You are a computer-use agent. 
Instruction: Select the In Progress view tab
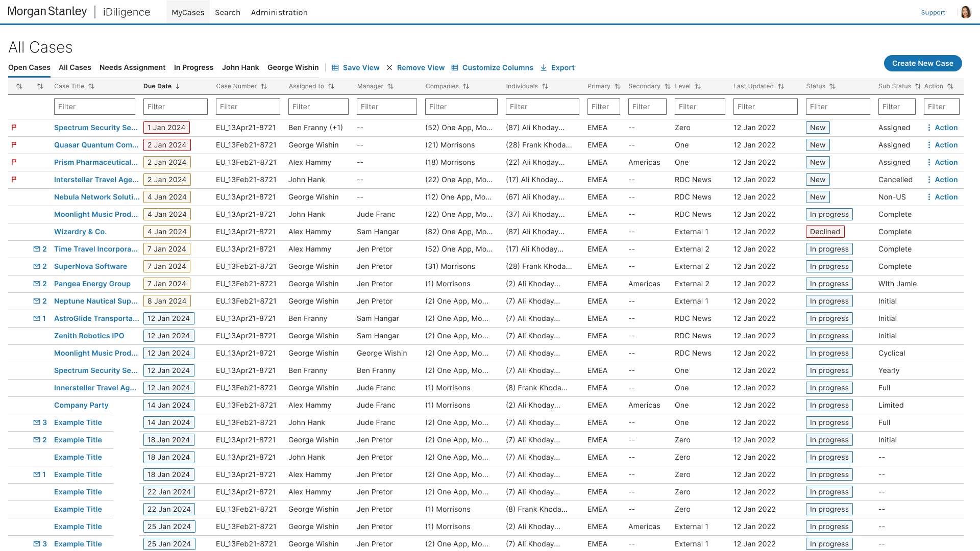(193, 67)
